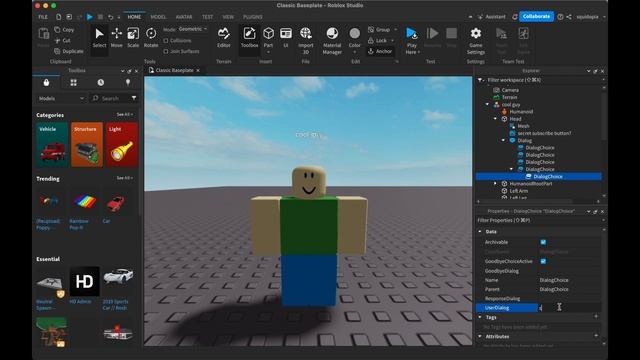Open the UI insert tool
Image resolution: width=640 pixels, height=360 pixels.
[x=286, y=38]
